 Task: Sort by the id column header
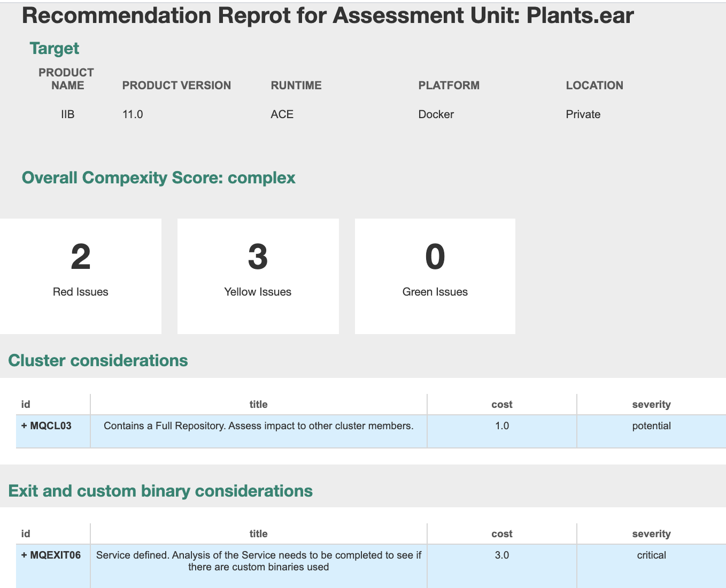(26, 404)
